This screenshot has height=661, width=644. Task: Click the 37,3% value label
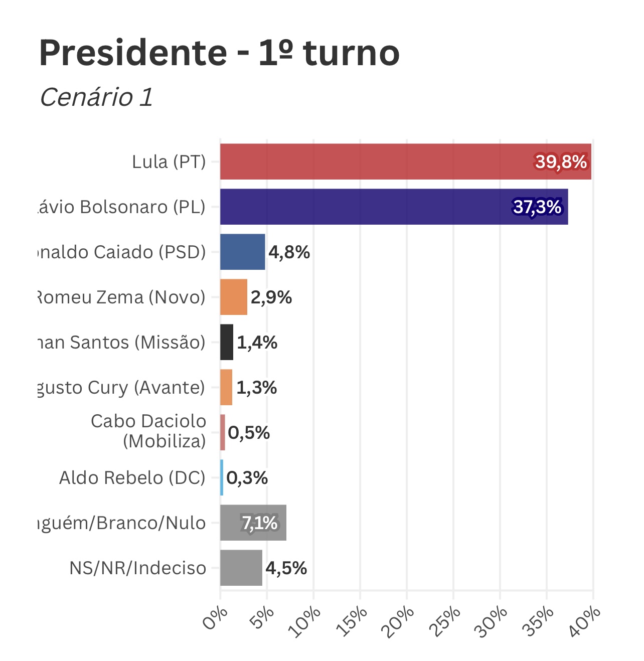tap(537, 207)
